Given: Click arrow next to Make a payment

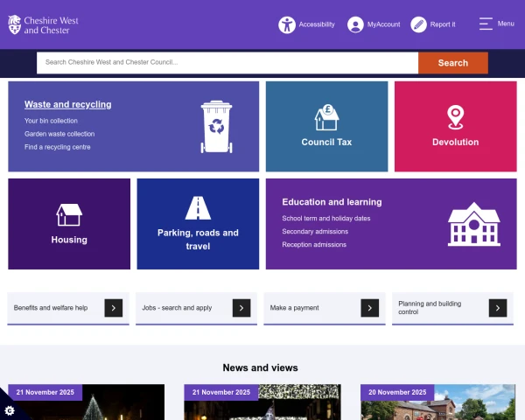Looking at the screenshot, I should 370,308.
